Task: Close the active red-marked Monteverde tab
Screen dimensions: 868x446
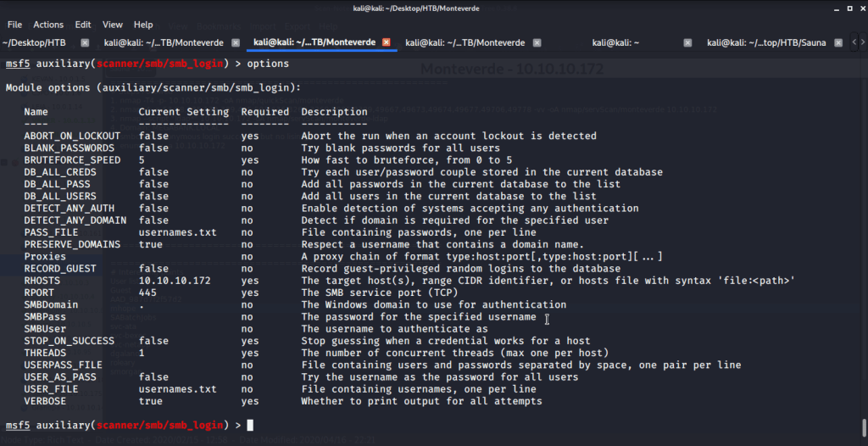Action: [387, 42]
